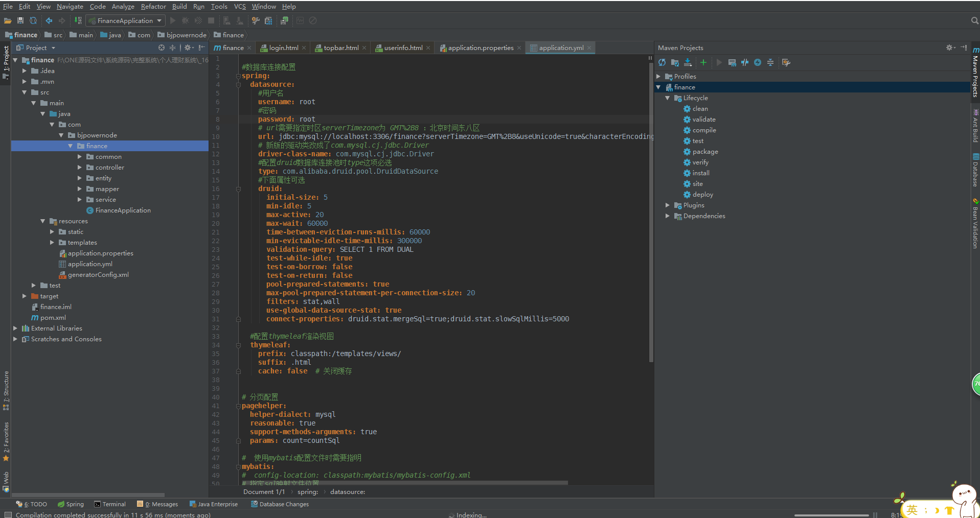Click the Reimport All Maven Projects icon
This screenshot has width=980, height=518.
click(x=662, y=62)
